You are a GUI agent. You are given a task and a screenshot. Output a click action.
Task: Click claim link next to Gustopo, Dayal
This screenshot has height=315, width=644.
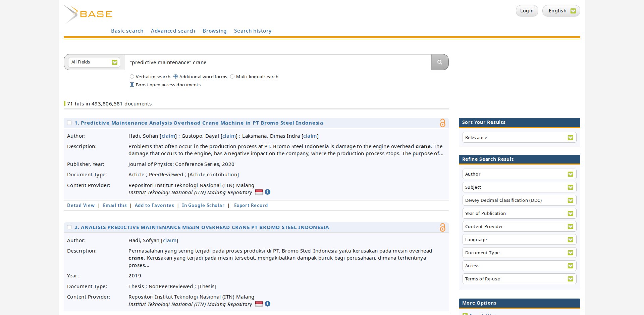coord(229,136)
